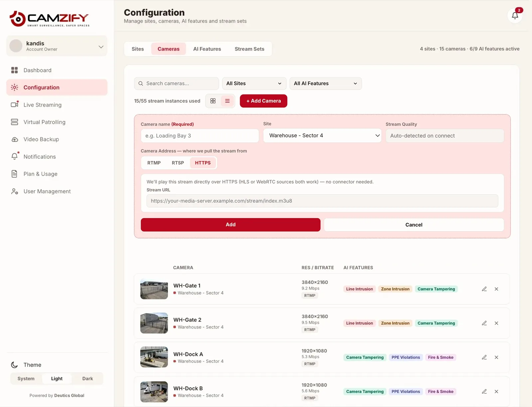Remove the WH-Gate 1 camera
Screen dimensions: 532x407
point(496,289)
